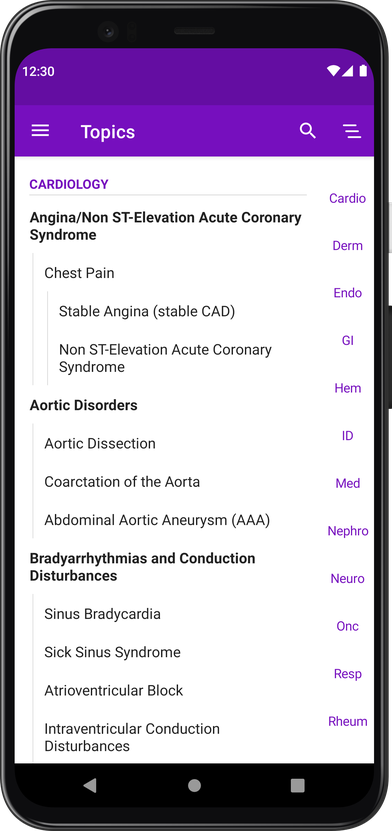
Task: Select Endo in the side index
Action: (x=348, y=293)
